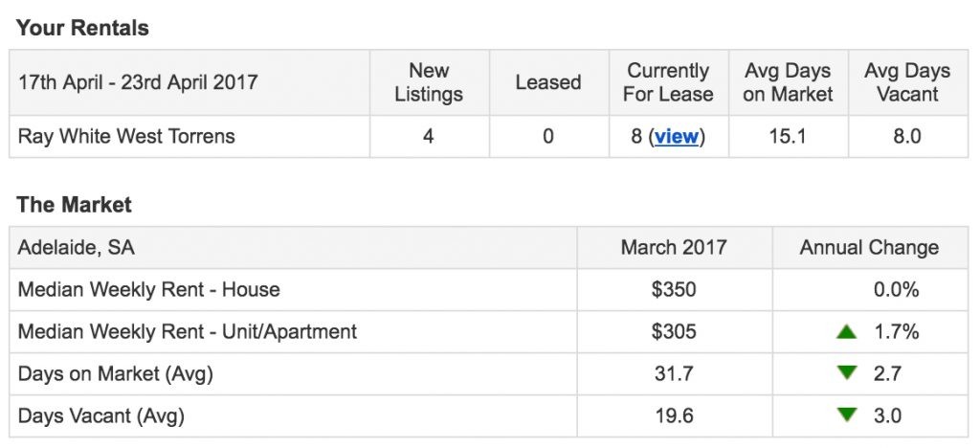Select the Adelaide, SA header cell
Image resolution: width=980 pixels, height=448 pixels.
pyautogui.click(x=293, y=247)
